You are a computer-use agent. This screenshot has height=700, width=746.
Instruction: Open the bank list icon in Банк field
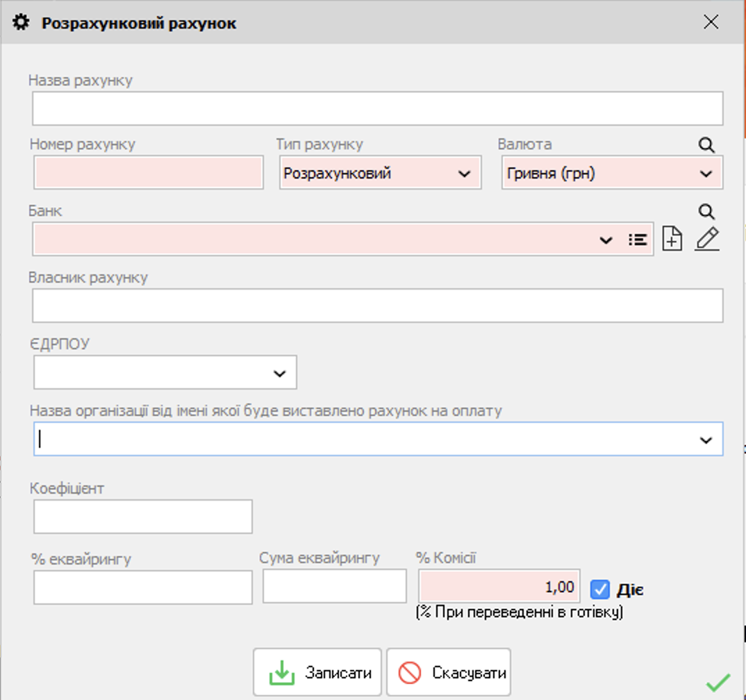click(638, 240)
